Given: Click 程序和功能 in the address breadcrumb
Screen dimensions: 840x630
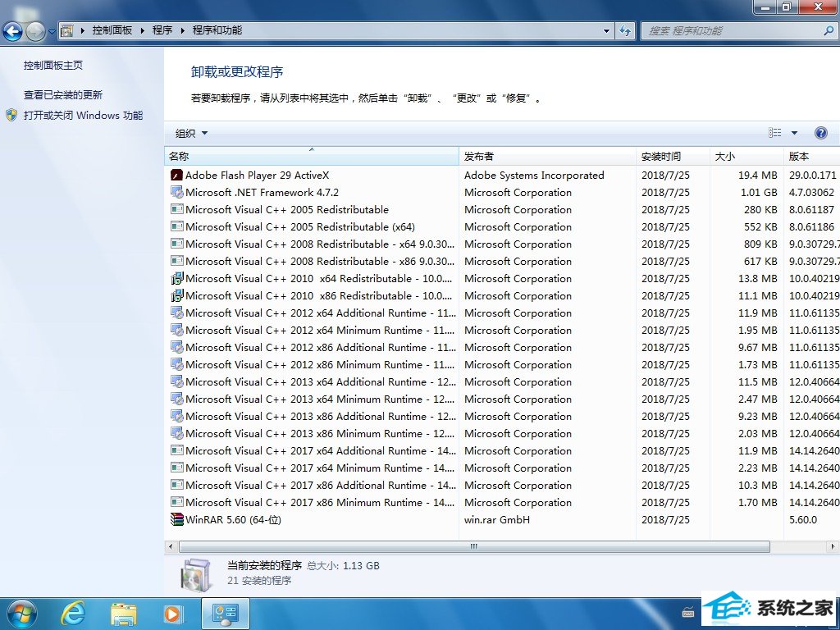Looking at the screenshot, I should click(217, 30).
